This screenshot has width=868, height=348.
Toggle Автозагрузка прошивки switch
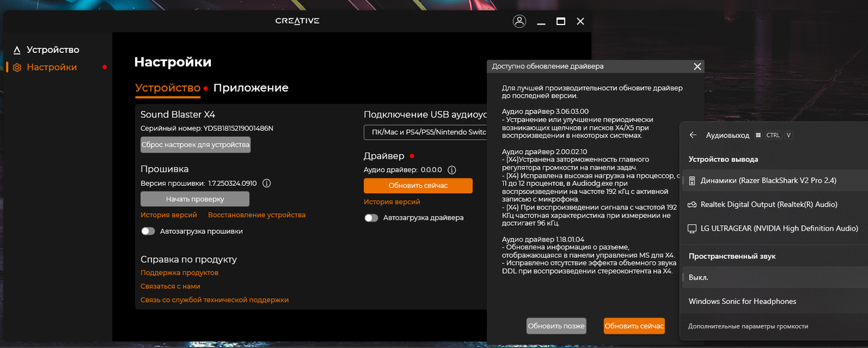147,231
